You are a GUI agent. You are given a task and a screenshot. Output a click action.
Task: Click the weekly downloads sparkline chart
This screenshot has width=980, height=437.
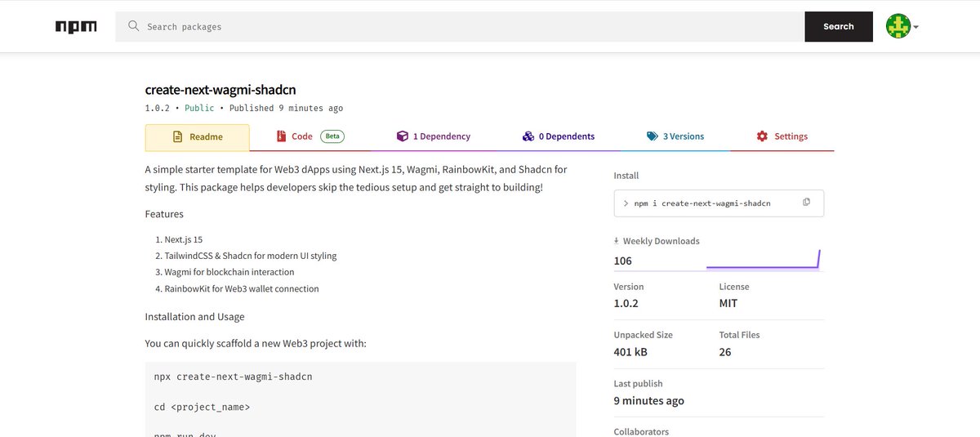point(763,260)
